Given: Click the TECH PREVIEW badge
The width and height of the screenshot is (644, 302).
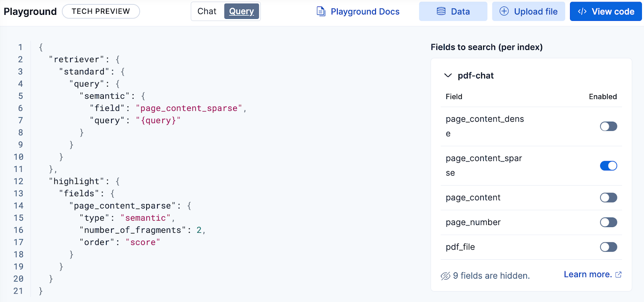Looking at the screenshot, I should [x=101, y=11].
